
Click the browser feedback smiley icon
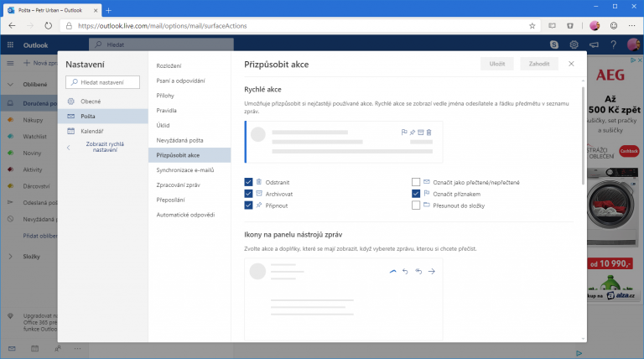(614, 26)
